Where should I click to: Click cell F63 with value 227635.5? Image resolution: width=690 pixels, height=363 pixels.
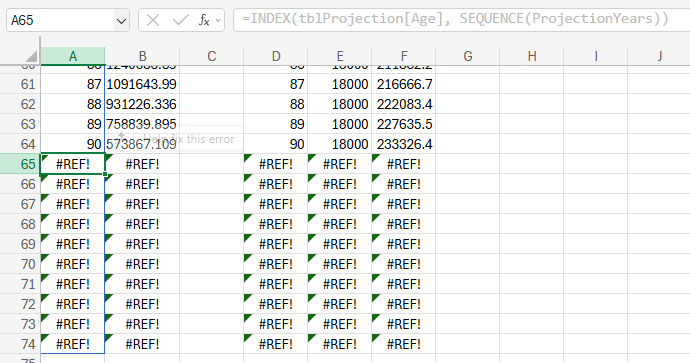click(x=404, y=124)
